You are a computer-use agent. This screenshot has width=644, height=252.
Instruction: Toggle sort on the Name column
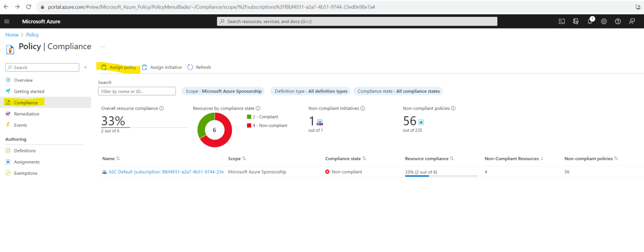click(110, 158)
